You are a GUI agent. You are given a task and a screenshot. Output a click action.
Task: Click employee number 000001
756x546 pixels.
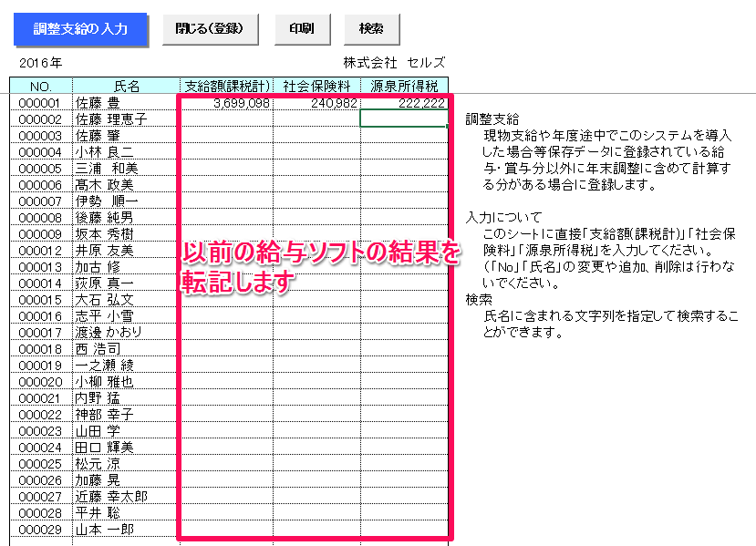point(41,103)
